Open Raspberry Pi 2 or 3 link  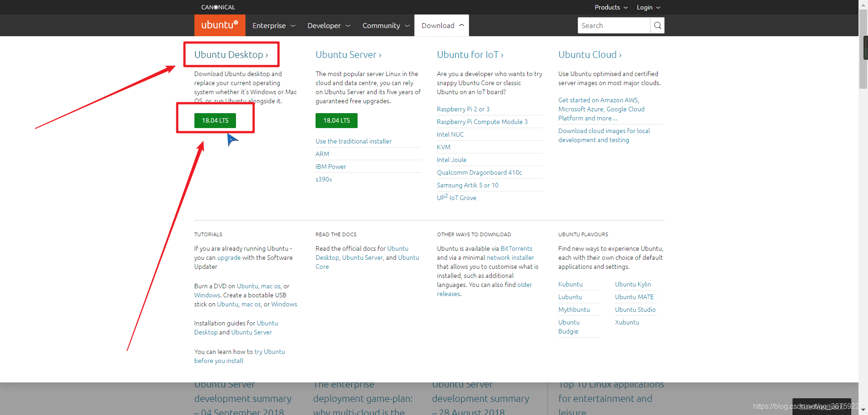click(x=463, y=109)
